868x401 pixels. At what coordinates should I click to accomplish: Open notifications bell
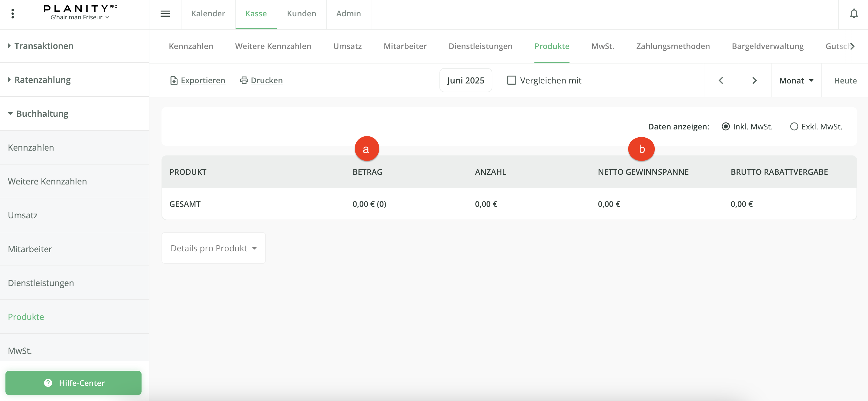[853, 14]
